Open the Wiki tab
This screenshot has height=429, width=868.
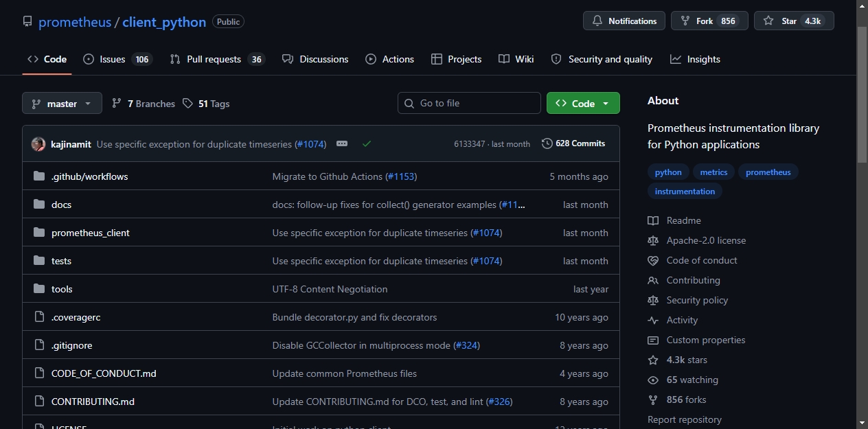coord(516,59)
